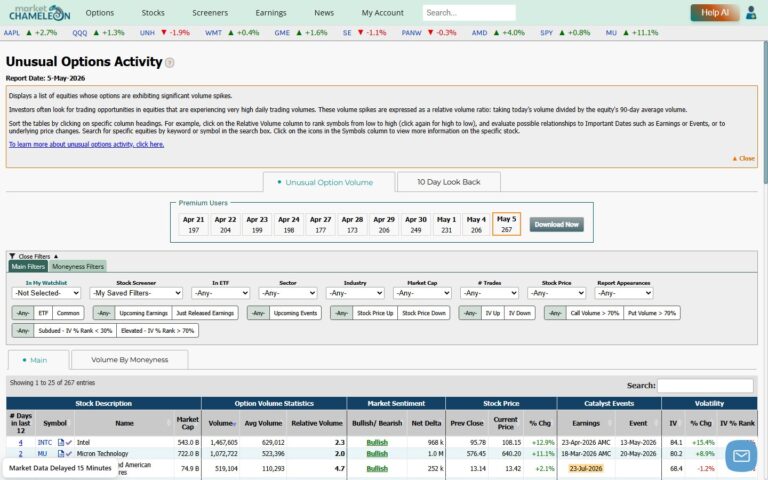Click the page vertical scrollbar
The width and height of the screenshot is (768, 480).
click(x=765, y=113)
